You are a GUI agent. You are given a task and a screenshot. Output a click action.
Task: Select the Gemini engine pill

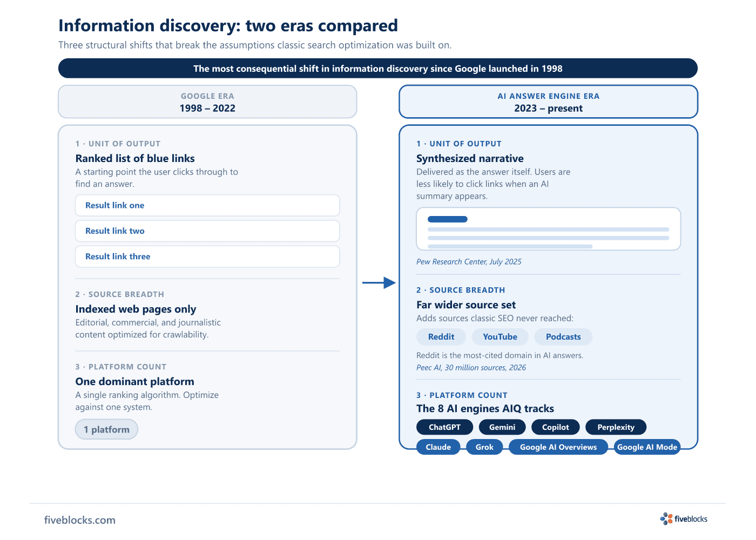(x=502, y=427)
